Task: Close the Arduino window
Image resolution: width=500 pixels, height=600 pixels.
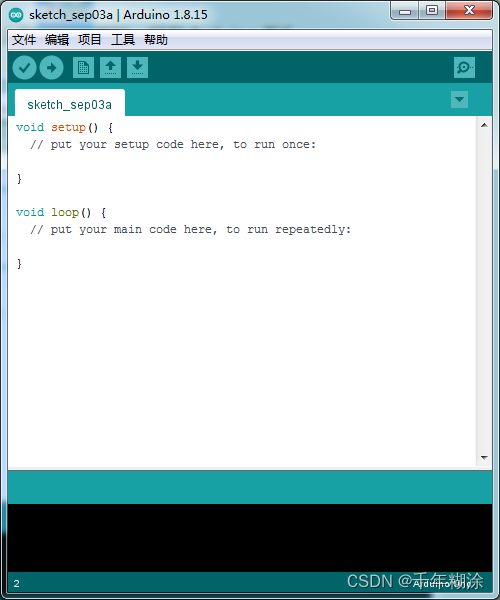Action: pyautogui.click(x=469, y=11)
